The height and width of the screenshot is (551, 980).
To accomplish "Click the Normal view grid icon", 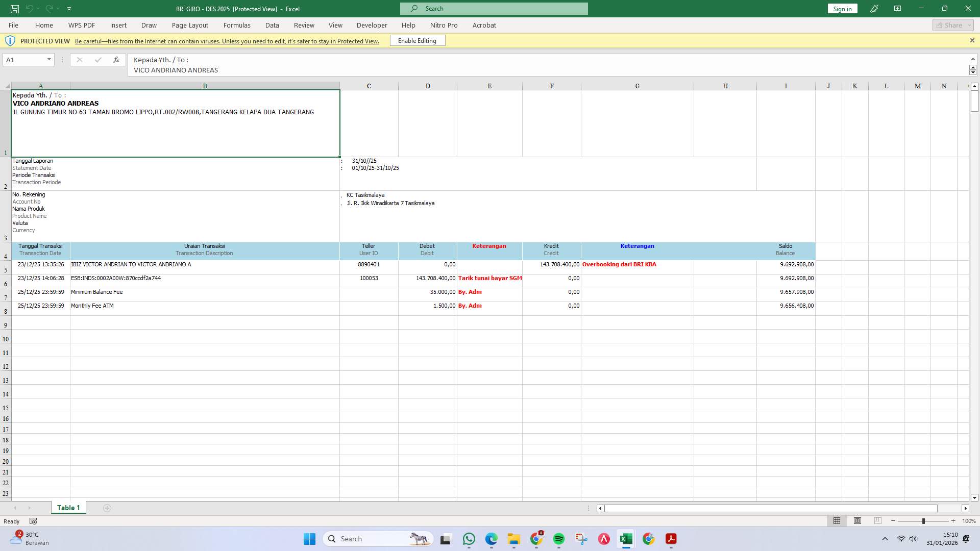I will 837,521.
